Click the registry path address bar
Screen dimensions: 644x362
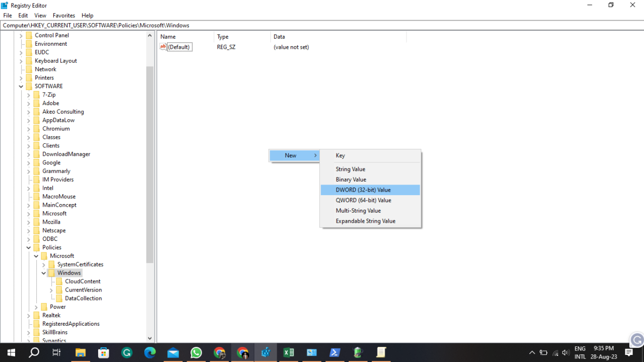coord(201,25)
